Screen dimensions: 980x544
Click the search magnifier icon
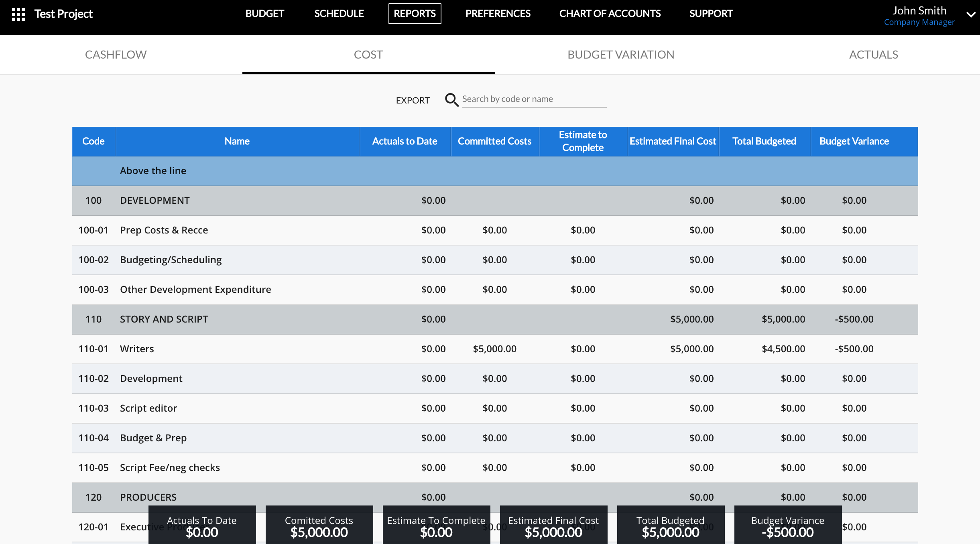tap(451, 100)
